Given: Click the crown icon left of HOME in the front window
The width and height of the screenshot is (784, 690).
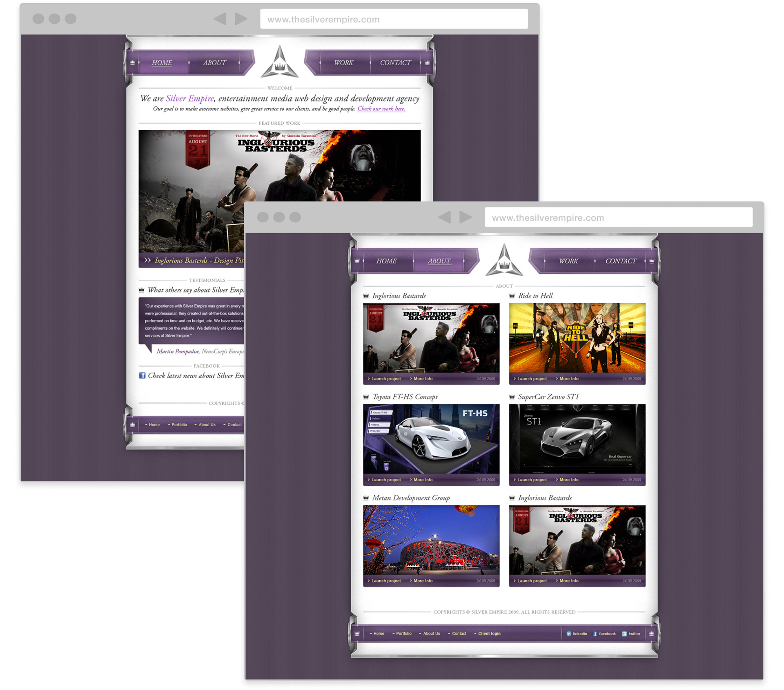Looking at the screenshot, I should pos(357,261).
